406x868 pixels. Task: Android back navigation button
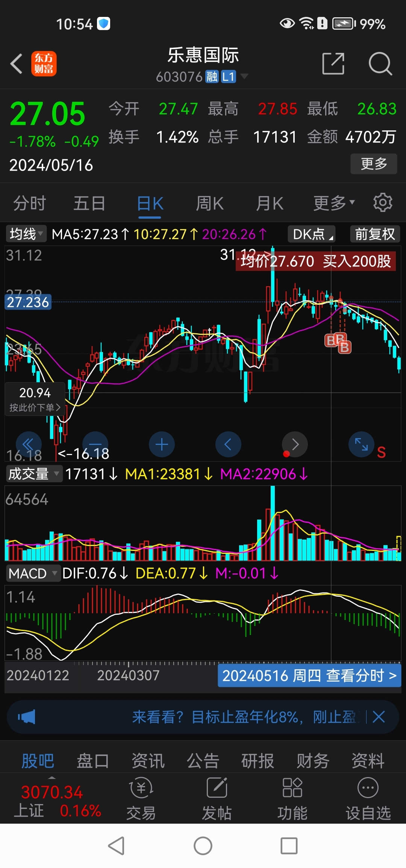pos(116,846)
